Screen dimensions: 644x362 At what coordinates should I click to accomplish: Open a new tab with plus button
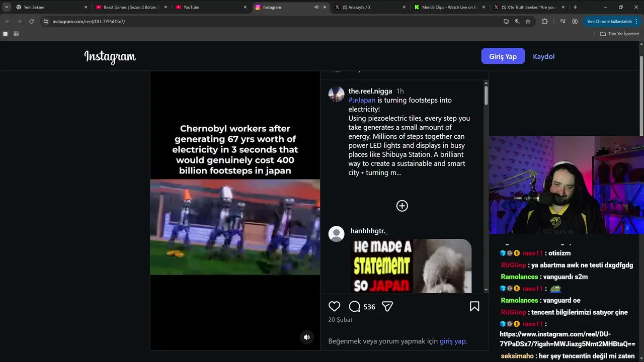coord(575,7)
